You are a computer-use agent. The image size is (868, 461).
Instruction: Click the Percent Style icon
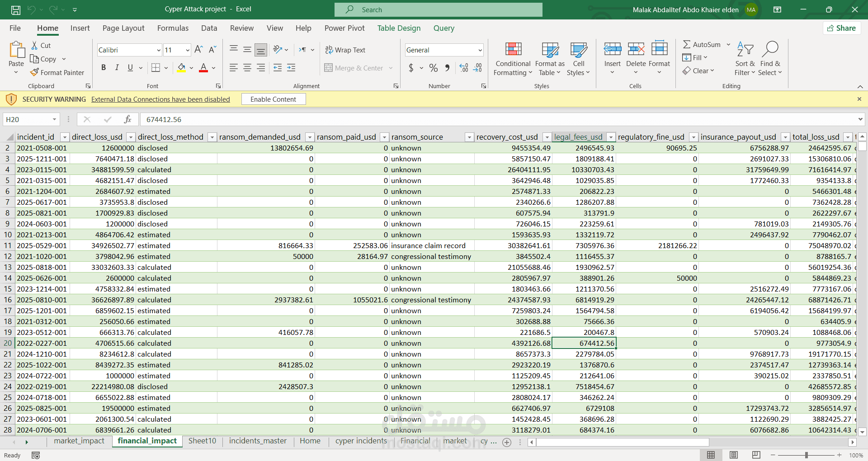coord(433,68)
